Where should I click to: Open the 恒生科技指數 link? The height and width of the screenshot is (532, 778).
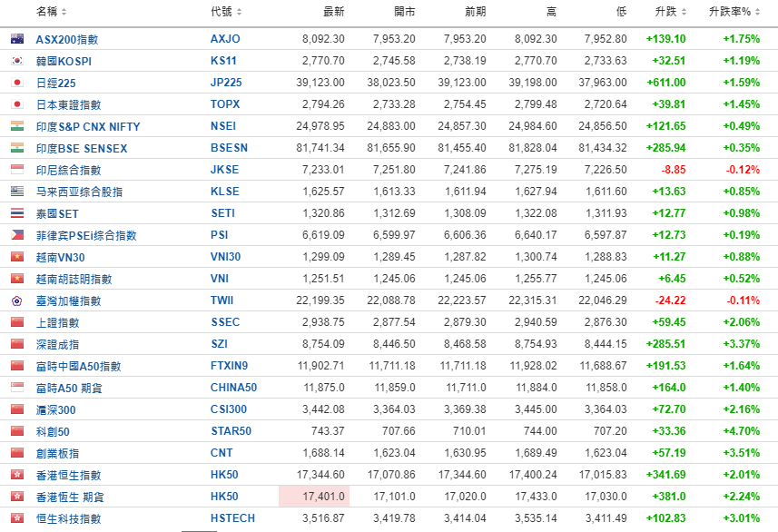[x=68, y=518]
